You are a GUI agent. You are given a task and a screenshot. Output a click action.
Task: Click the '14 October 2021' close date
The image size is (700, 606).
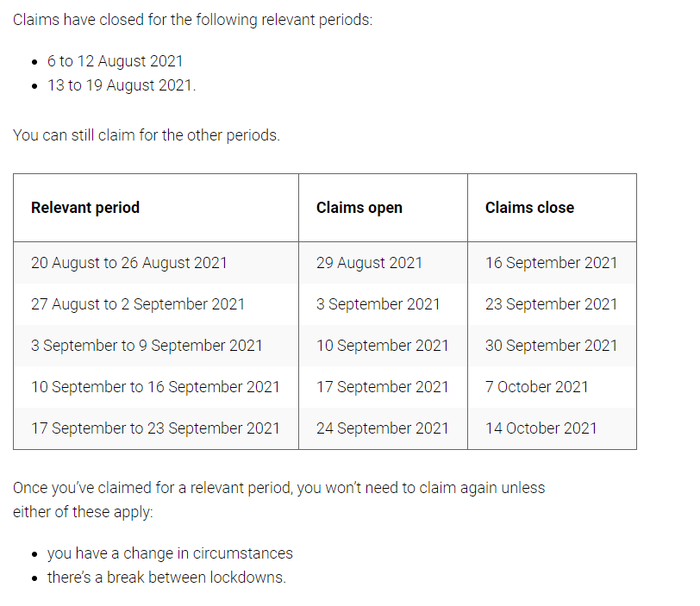541,428
